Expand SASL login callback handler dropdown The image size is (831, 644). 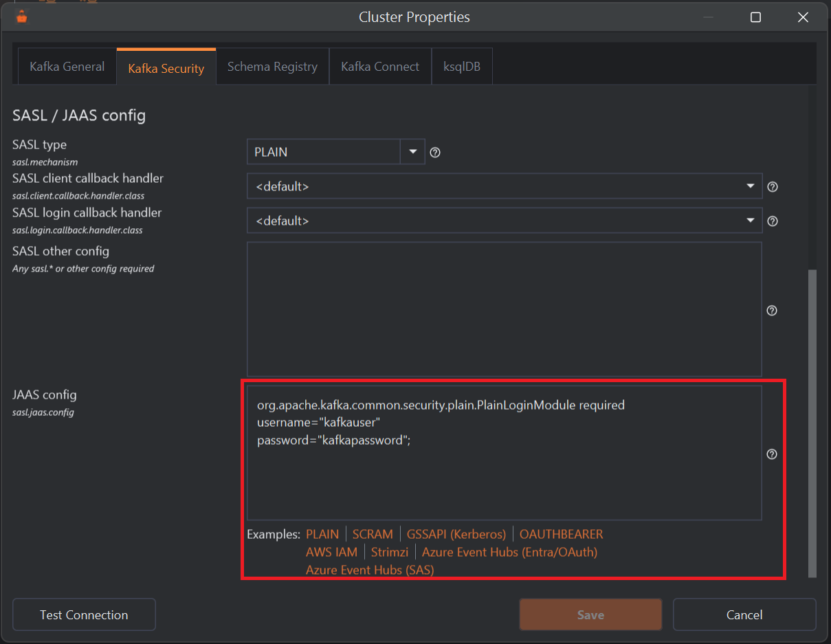pyautogui.click(x=750, y=221)
